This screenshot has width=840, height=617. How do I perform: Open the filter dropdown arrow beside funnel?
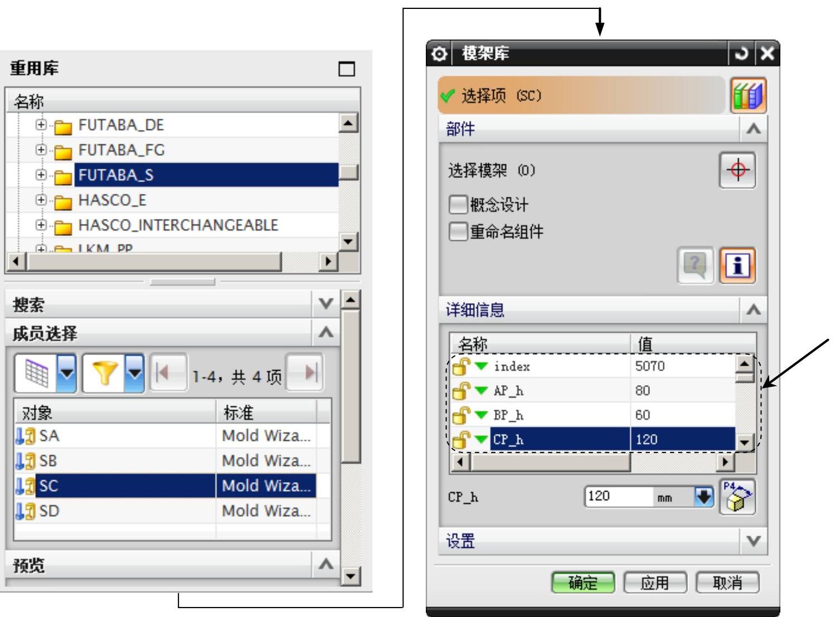[135, 373]
